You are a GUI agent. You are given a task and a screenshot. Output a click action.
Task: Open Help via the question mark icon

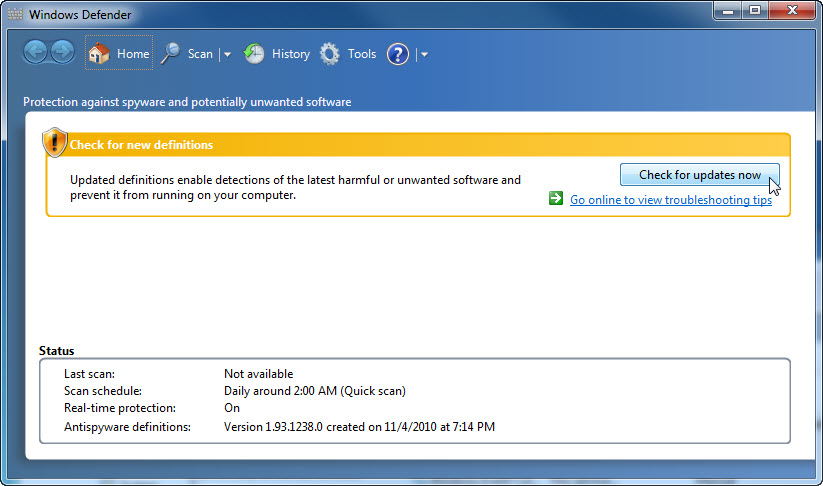pyautogui.click(x=398, y=54)
